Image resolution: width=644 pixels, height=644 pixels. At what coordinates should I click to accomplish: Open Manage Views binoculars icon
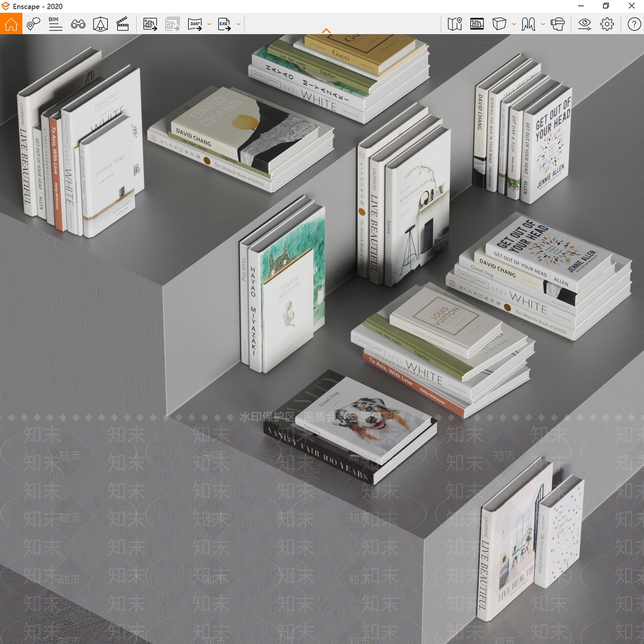(78, 24)
